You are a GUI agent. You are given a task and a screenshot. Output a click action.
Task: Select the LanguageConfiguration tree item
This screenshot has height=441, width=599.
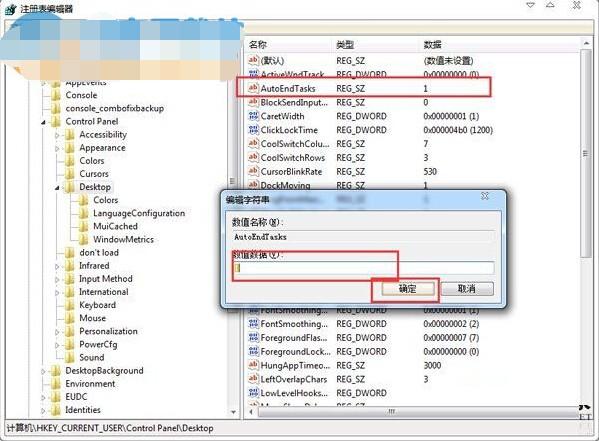point(139,213)
